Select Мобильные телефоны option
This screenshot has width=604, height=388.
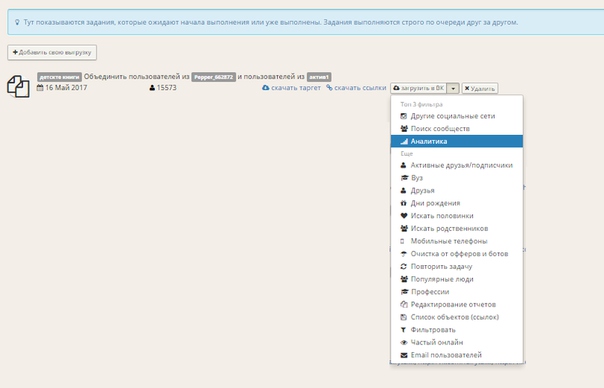coord(457,241)
